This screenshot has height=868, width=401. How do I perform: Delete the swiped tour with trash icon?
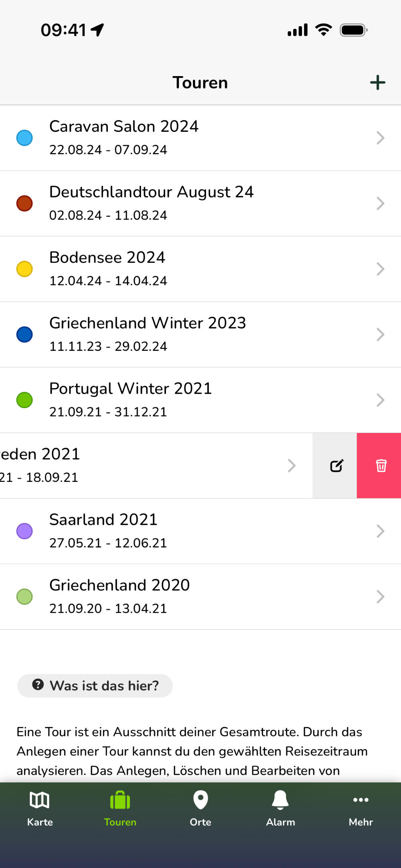[x=381, y=465]
